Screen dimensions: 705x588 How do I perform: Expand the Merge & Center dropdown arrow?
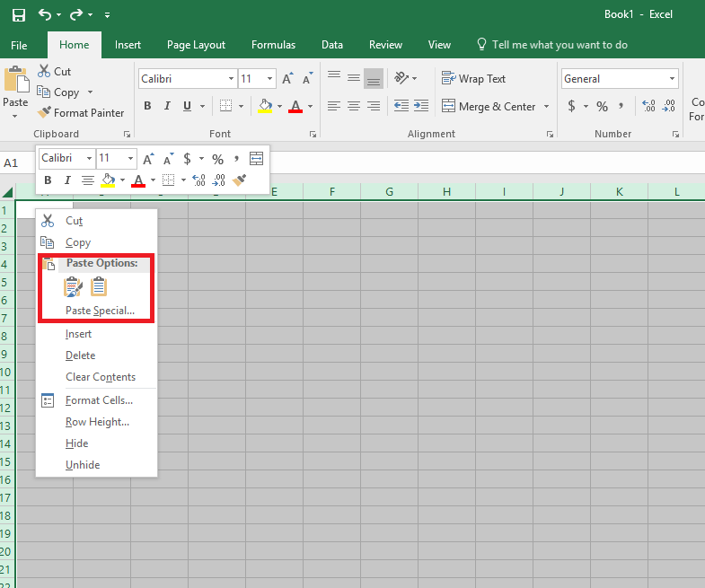[546, 107]
